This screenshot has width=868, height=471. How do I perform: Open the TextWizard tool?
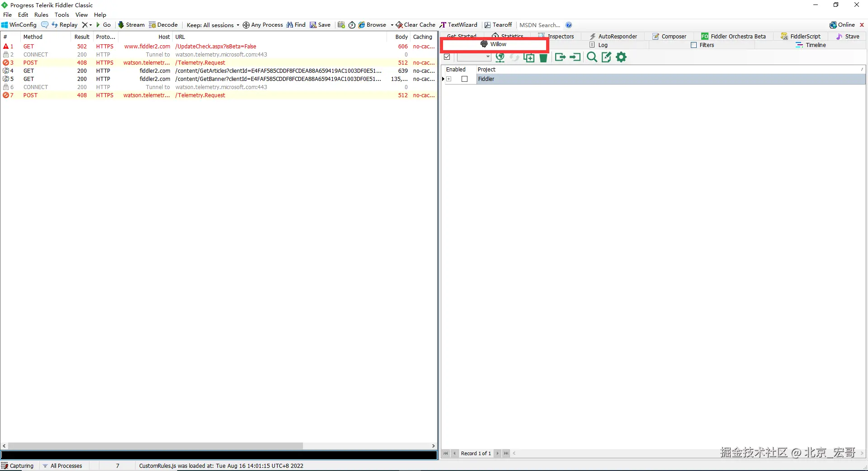point(458,25)
